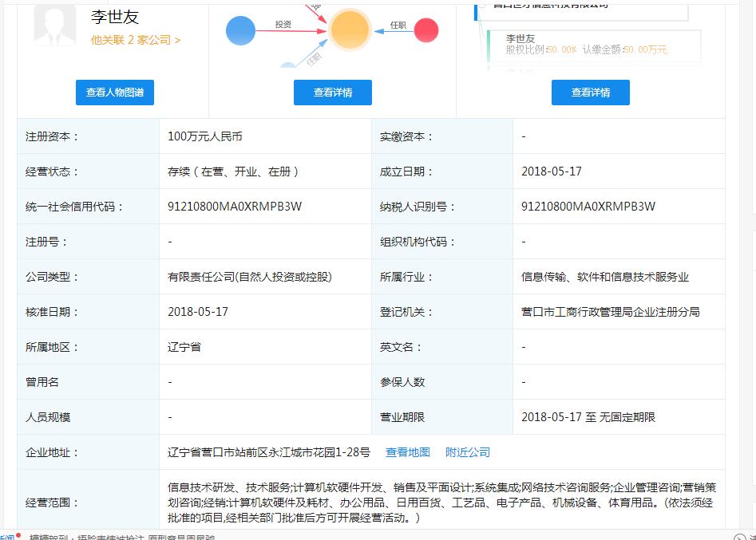Select the blue circle graph node
Screen dimensions: 756x540
pyautogui.click(x=240, y=30)
